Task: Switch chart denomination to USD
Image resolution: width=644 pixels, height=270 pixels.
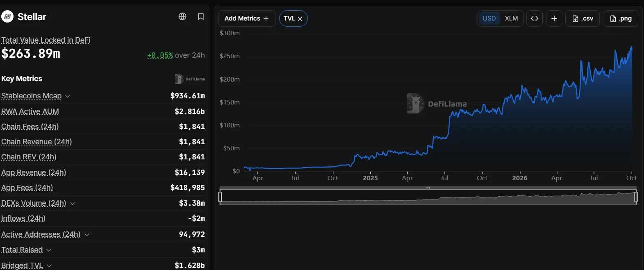Action: (x=489, y=18)
